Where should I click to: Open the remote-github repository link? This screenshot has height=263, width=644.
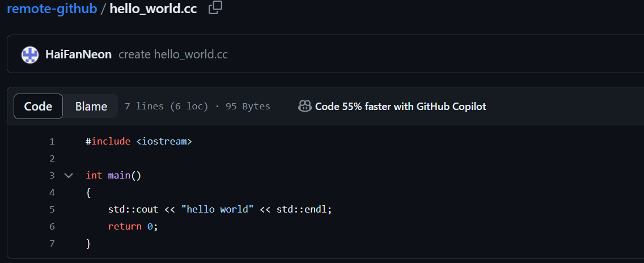(52, 9)
